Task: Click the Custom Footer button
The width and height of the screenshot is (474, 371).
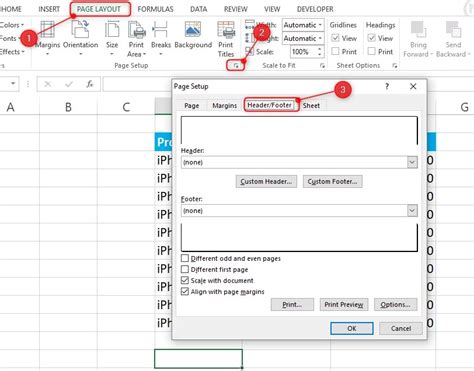Action: click(332, 182)
